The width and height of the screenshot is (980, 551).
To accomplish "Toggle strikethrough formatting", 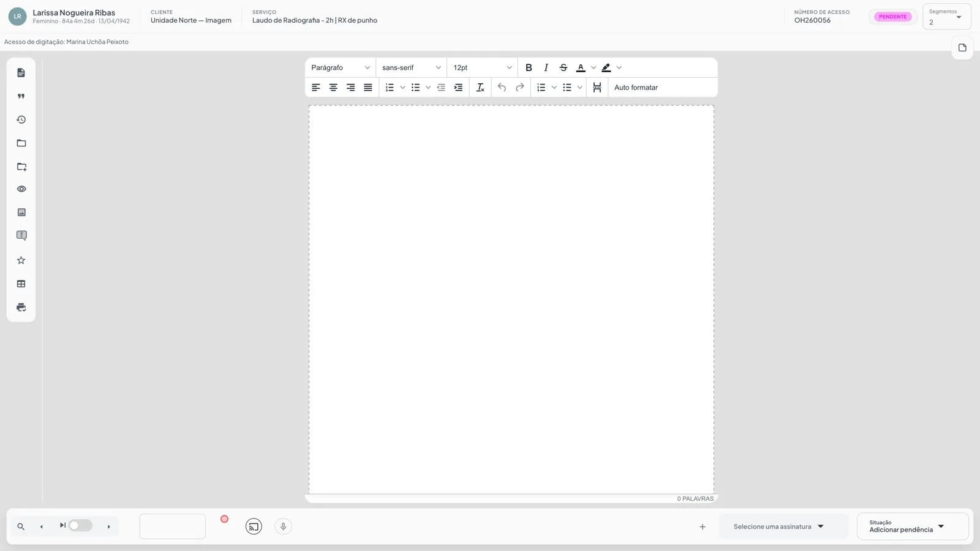I will click(x=563, y=68).
